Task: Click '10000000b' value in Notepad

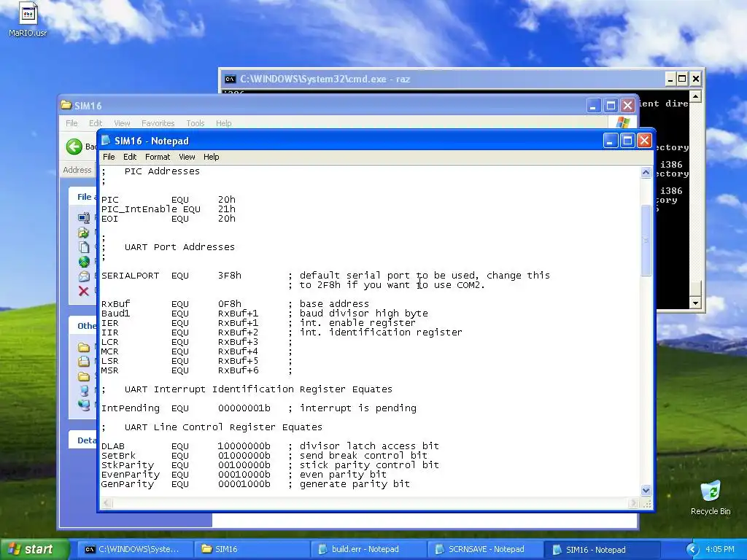Action: [x=244, y=446]
